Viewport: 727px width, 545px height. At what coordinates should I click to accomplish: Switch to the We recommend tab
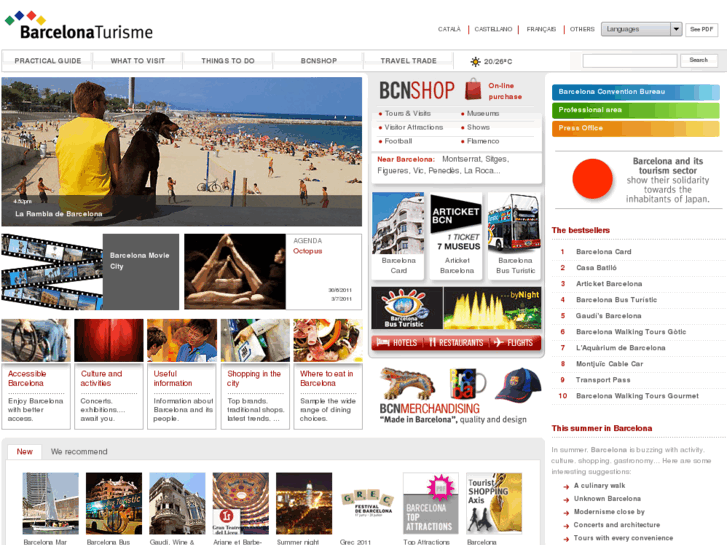pyautogui.click(x=79, y=452)
